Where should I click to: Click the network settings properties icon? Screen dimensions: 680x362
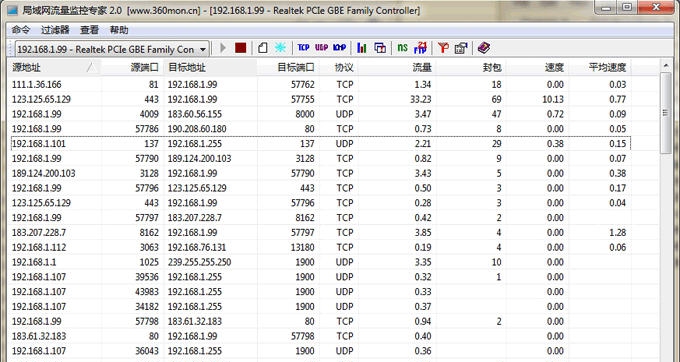pos(461,48)
